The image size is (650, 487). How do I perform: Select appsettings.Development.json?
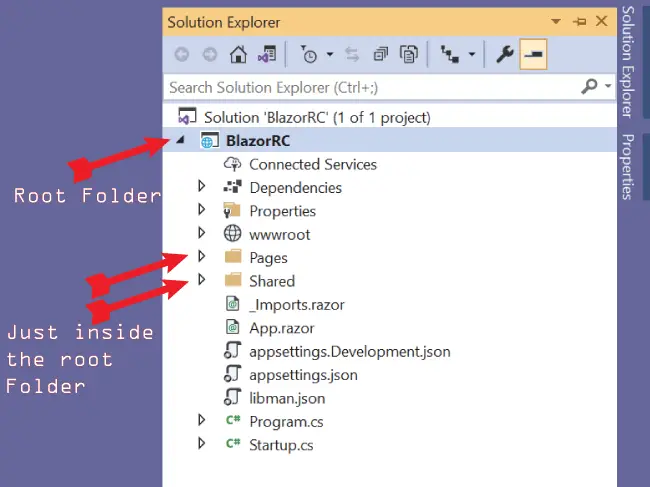(350, 352)
